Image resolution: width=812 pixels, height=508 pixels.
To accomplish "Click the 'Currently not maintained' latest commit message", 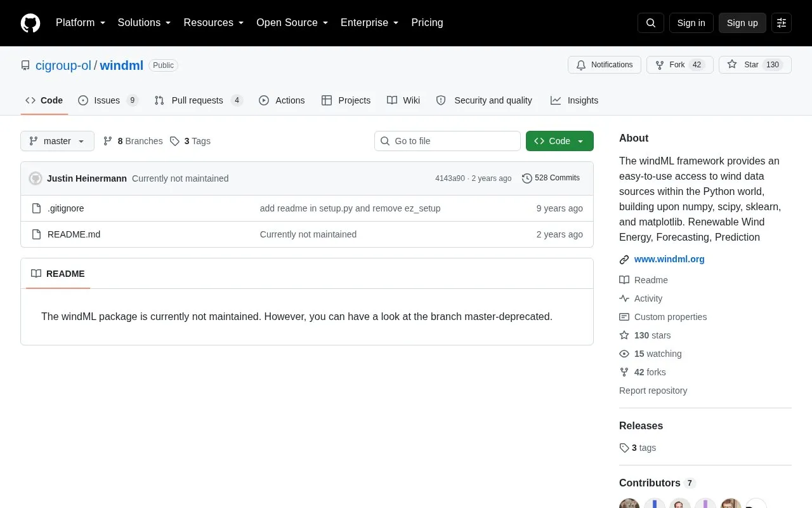I will coord(180,178).
